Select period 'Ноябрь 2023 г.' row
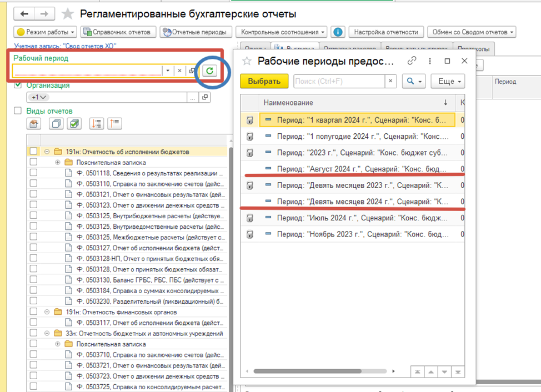 353,234
